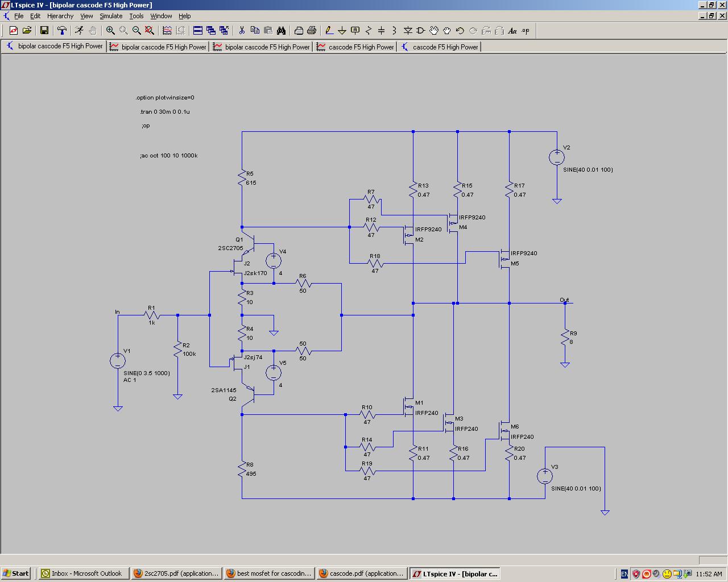Open the Tools menu
Image resolution: width=728 pixels, height=582 pixels.
pos(136,16)
